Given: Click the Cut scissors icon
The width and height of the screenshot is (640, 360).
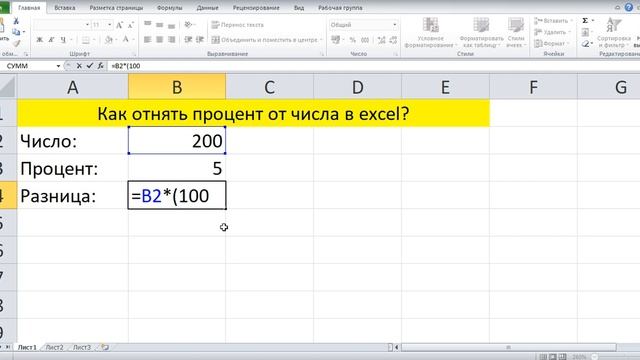Looking at the screenshot, I should pyautogui.click(x=16, y=21).
